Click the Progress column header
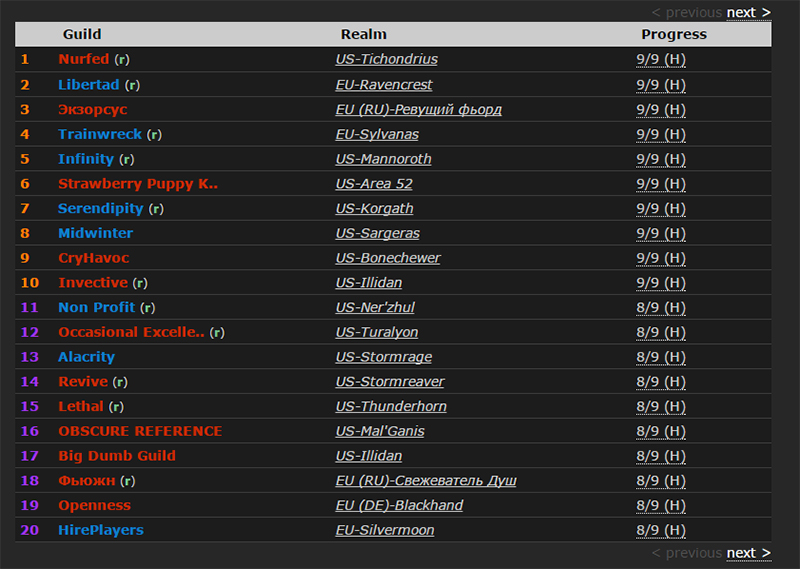 [674, 35]
